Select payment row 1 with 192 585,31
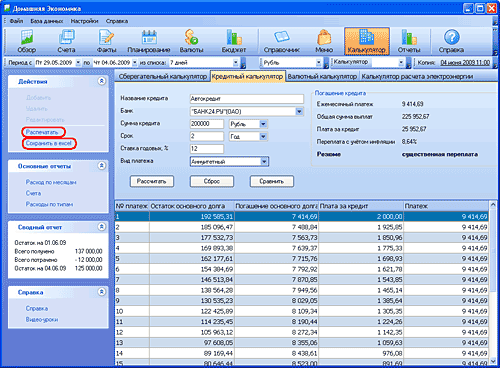500x368 pixels. click(x=302, y=217)
